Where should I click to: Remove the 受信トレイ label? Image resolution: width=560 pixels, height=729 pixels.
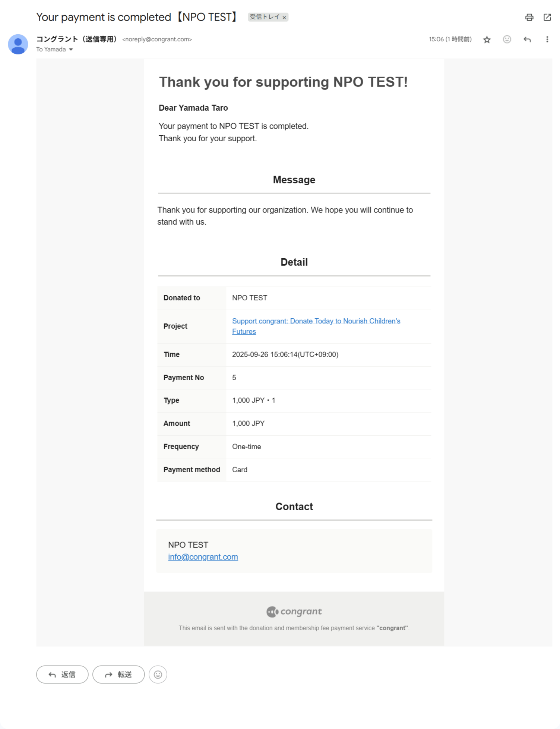[x=284, y=18]
